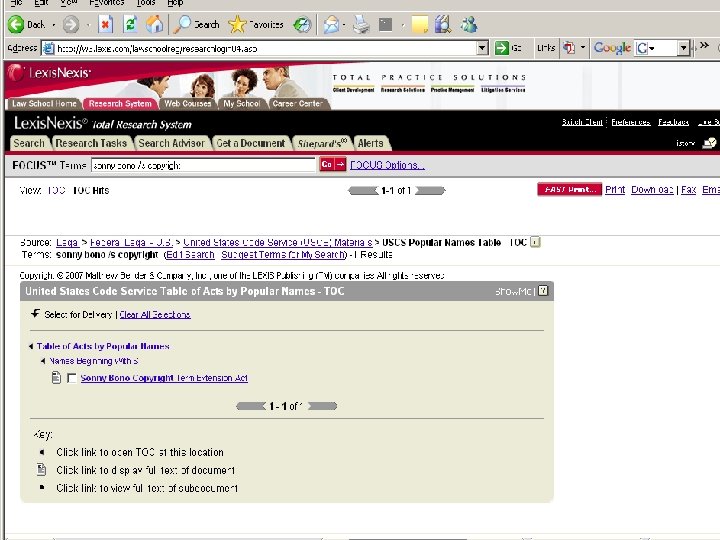This screenshot has height=540, width=720.
Task: Click the ShowMe help question icon
Action: (543, 291)
